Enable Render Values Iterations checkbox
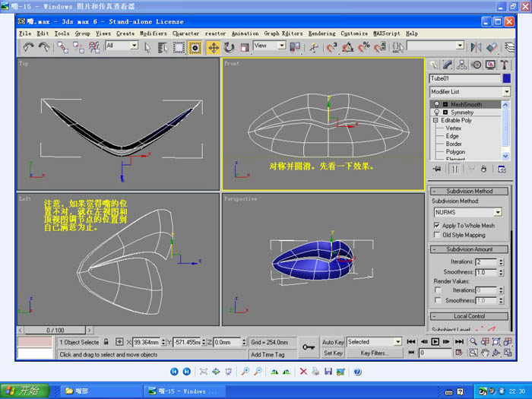 pyautogui.click(x=437, y=290)
